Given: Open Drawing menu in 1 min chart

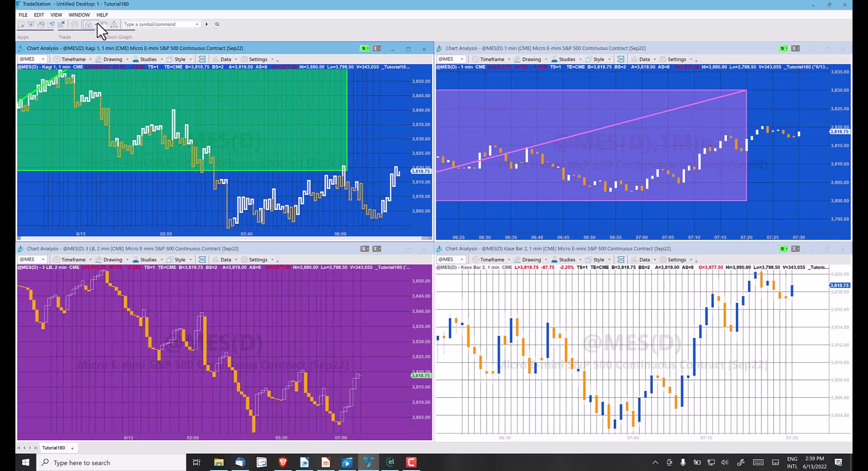Looking at the screenshot, I should pos(531,59).
